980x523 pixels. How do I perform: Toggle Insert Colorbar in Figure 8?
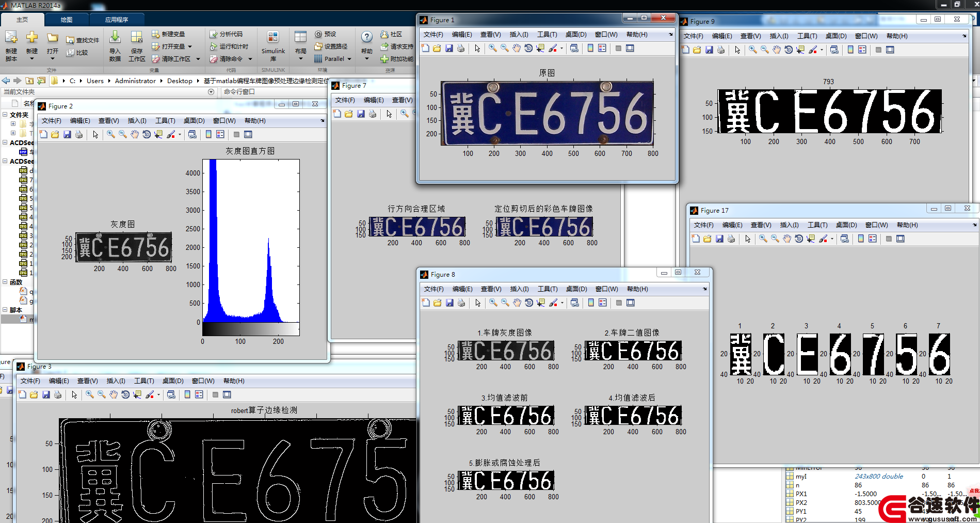591,303
